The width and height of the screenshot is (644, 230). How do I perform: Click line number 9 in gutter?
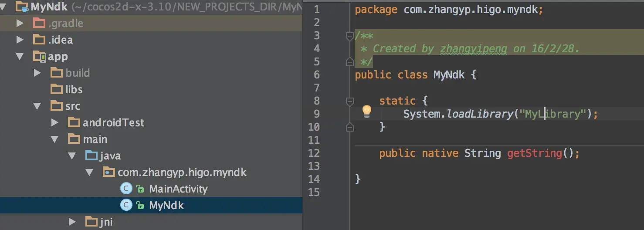click(x=317, y=114)
